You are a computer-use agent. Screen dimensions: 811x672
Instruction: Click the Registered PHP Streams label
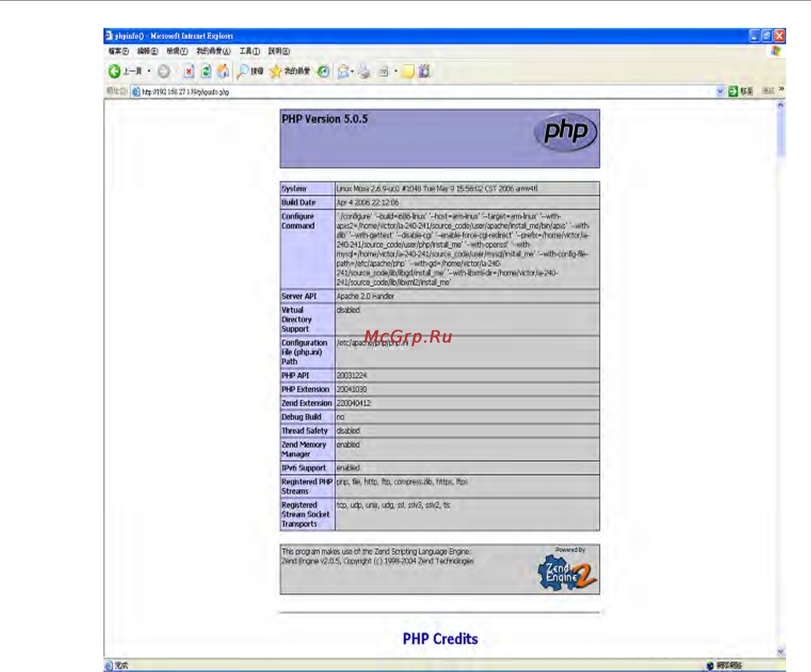pyautogui.click(x=307, y=486)
